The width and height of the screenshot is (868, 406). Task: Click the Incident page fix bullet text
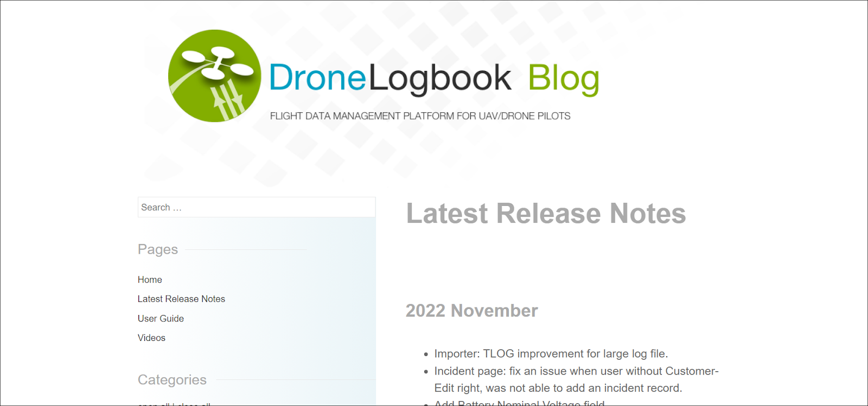tap(576, 371)
